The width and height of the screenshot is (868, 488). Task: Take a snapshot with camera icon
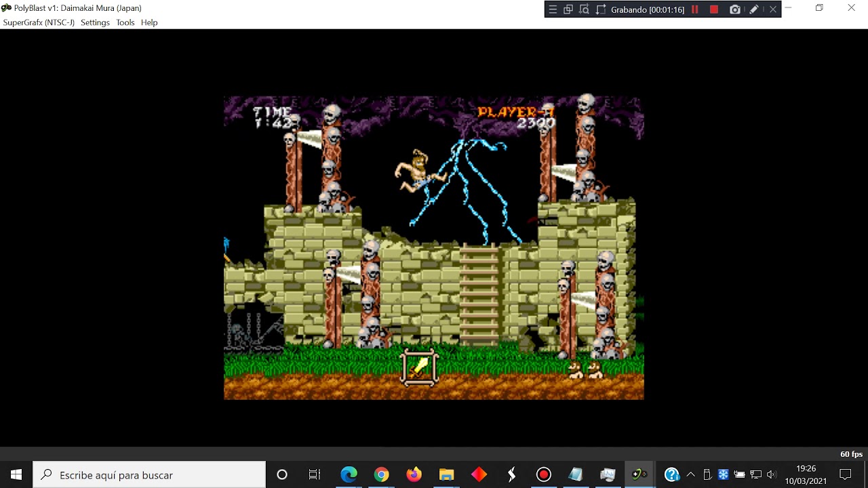[x=735, y=9]
